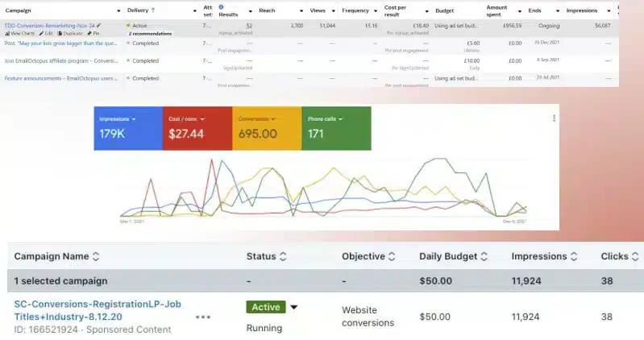Click the blue info icon above Results
Viewport: 644px width, 340px height.
221,7
